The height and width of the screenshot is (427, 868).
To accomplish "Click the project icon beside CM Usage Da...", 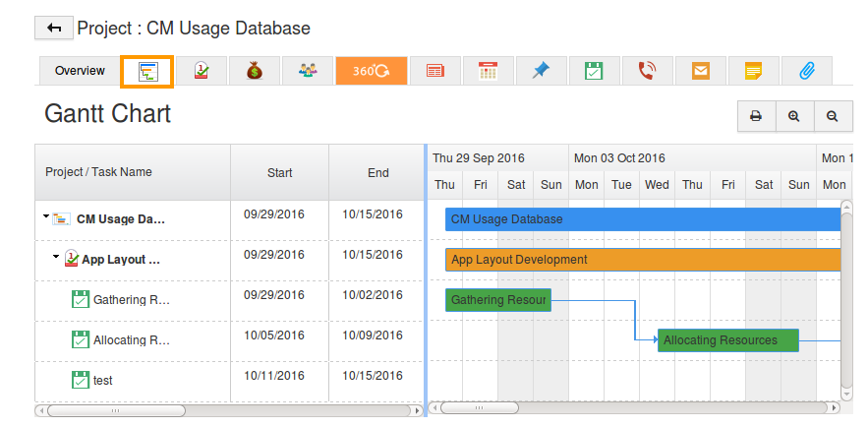I will click(x=61, y=218).
